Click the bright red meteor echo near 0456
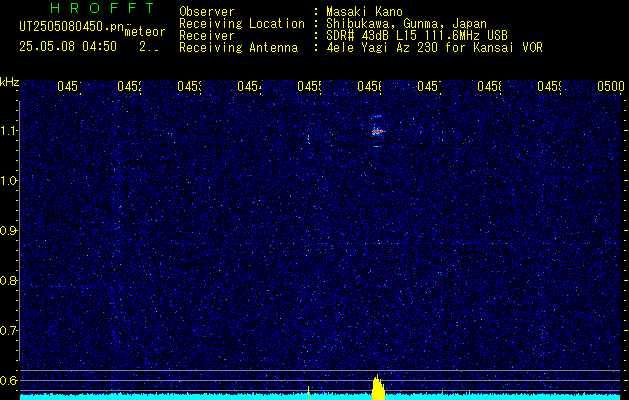Image resolution: width=629 pixels, height=400 pixels. click(377, 131)
